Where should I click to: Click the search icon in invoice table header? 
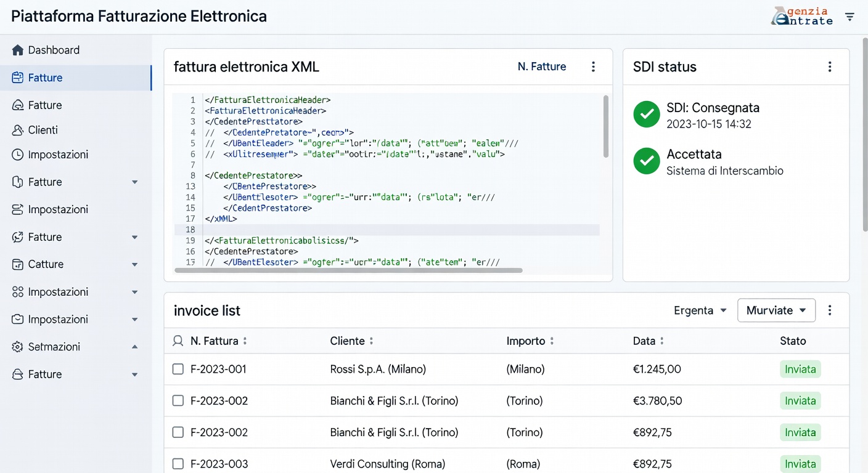178,341
